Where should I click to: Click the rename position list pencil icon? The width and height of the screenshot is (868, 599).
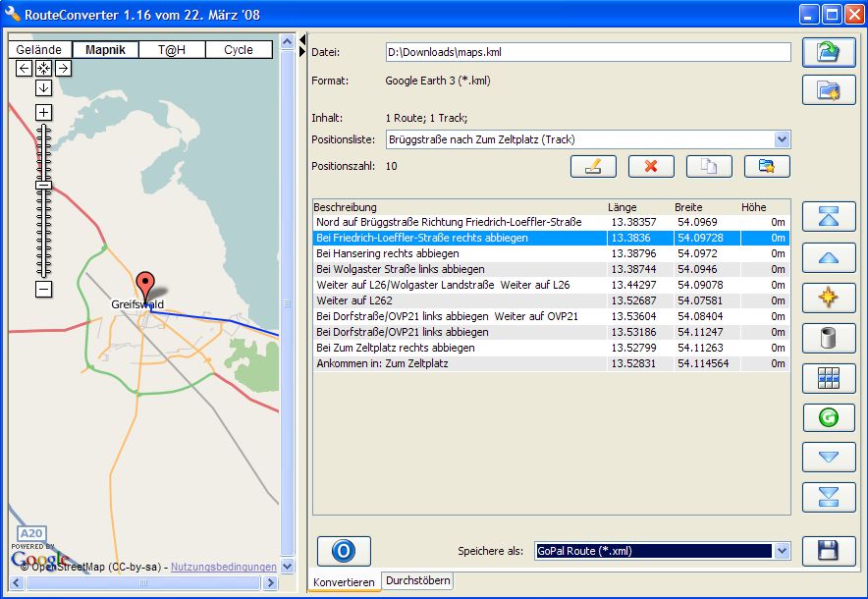(x=593, y=166)
